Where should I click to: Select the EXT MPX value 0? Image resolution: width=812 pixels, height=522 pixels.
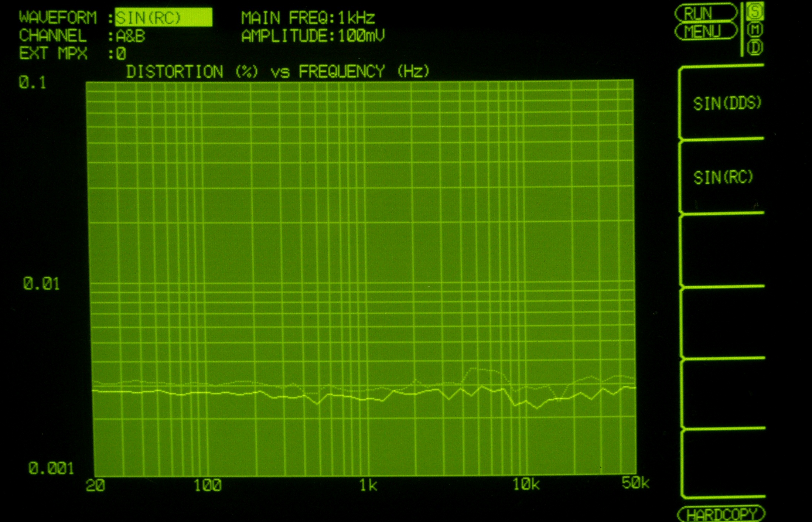point(121,54)
